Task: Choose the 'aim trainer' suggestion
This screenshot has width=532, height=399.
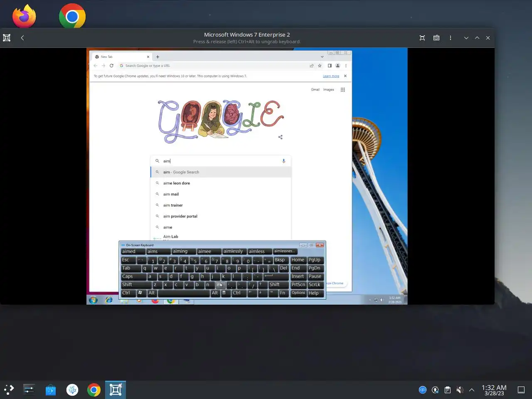Action: click(x=221, y=205)
